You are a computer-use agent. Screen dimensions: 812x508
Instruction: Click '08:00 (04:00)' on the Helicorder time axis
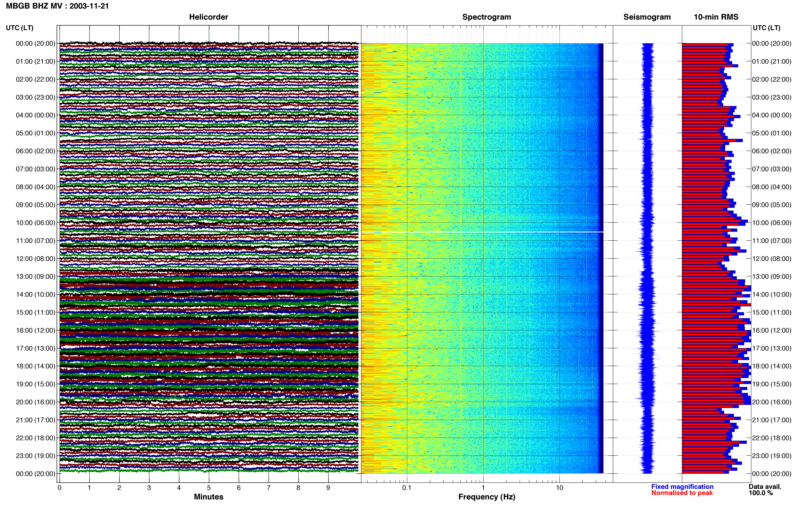[36, 187]
